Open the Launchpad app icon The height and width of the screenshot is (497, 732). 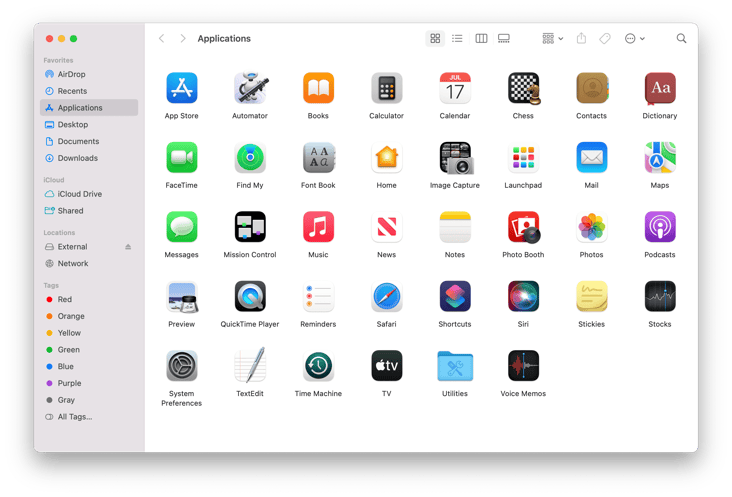click(x=523, y=157)
